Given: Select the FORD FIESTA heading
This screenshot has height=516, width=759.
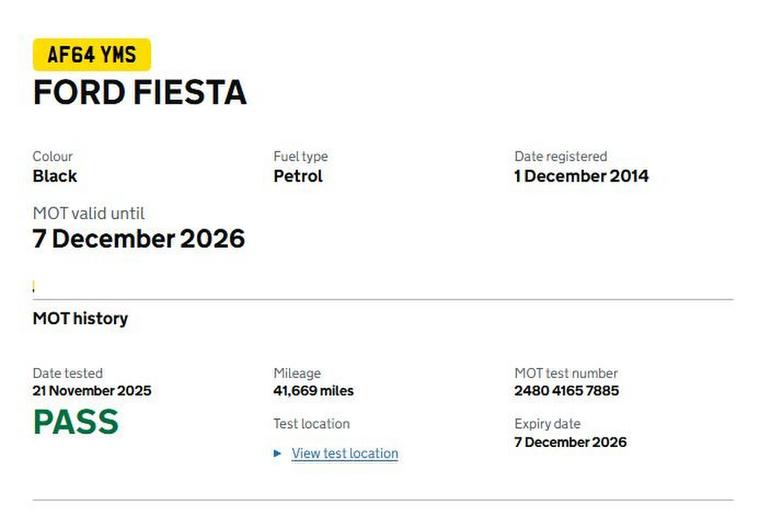Looking at the screenshot, I should (x=139, y=93).
